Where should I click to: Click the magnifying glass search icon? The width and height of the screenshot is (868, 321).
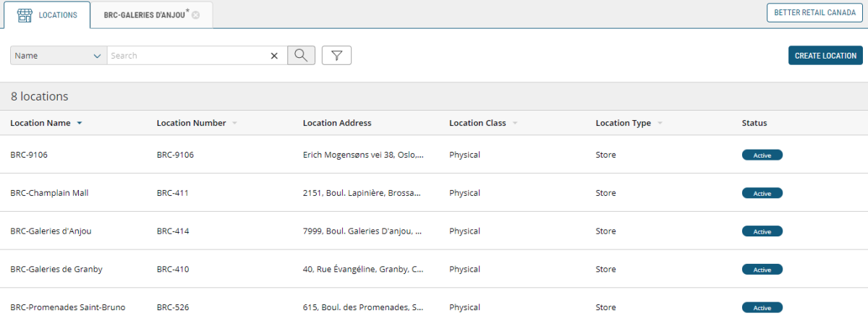tap(301, 56)
